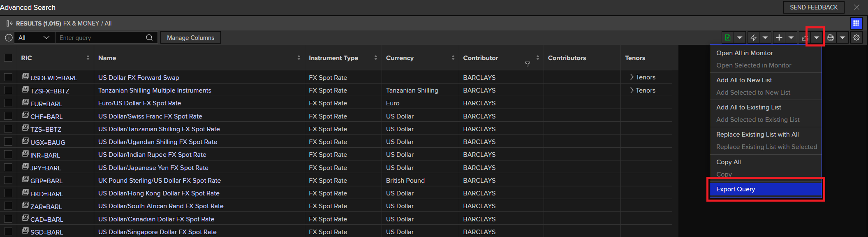Click the plus add icon in toolbar

pyautogui.click(x=779, y=37)
